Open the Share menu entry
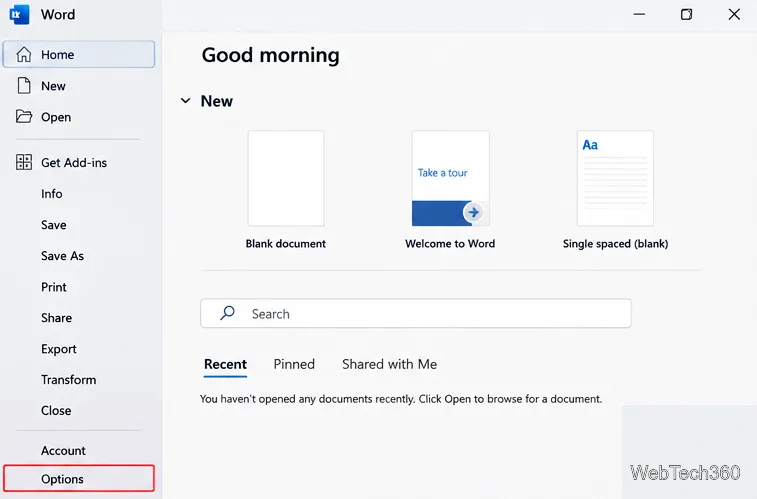The height and width of the screenshot is (499, 757). point(56,318)
